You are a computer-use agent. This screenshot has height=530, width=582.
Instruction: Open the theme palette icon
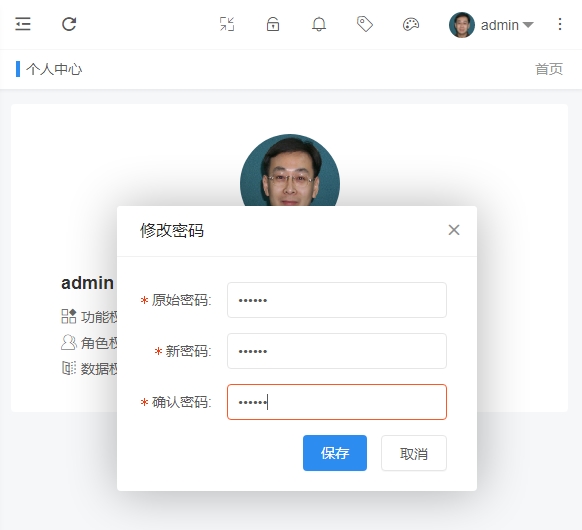[x=411, y=24]
